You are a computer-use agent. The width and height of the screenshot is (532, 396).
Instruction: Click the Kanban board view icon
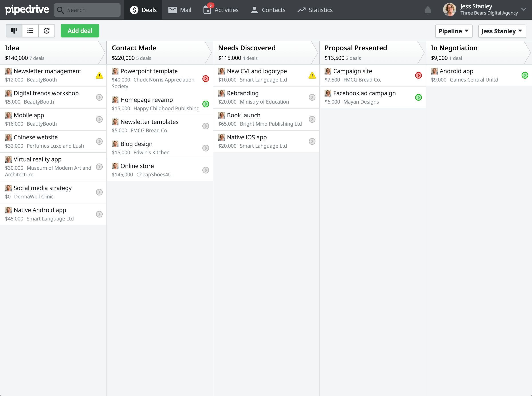tap(14, 30)
